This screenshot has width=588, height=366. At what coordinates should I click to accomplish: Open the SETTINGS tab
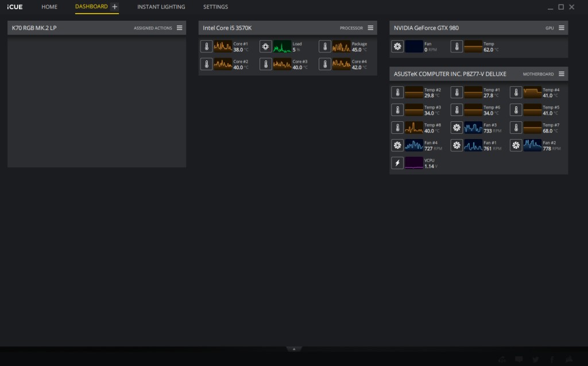215,7
